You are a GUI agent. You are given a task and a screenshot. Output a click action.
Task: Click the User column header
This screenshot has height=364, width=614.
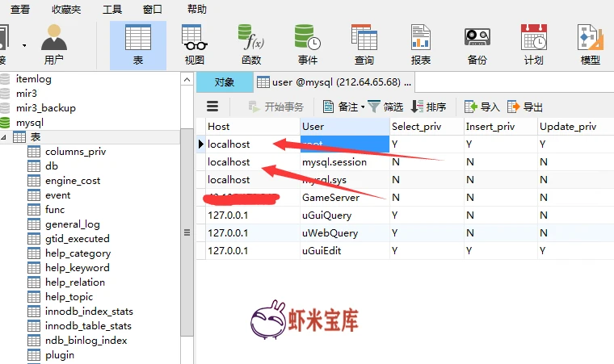(x=345, y=127)
